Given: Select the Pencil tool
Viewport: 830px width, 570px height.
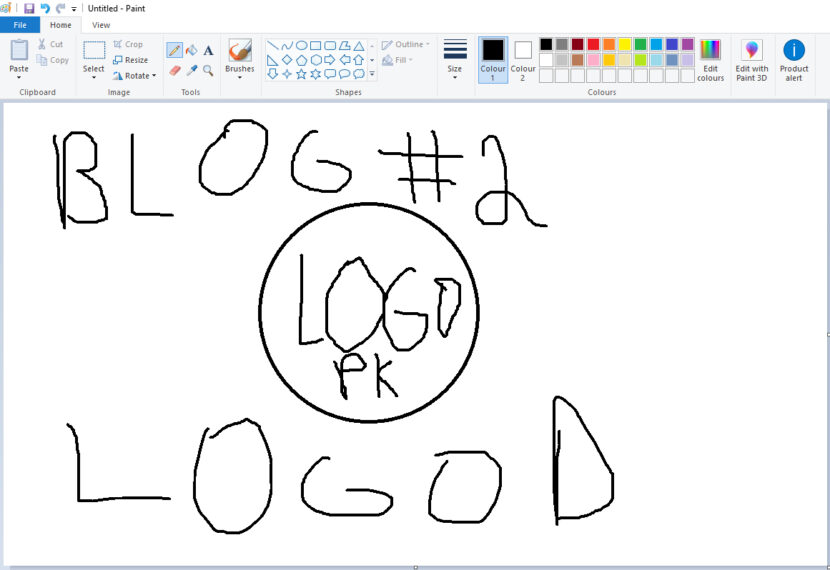Looking at the screenshot, I should tap(174, 50).
